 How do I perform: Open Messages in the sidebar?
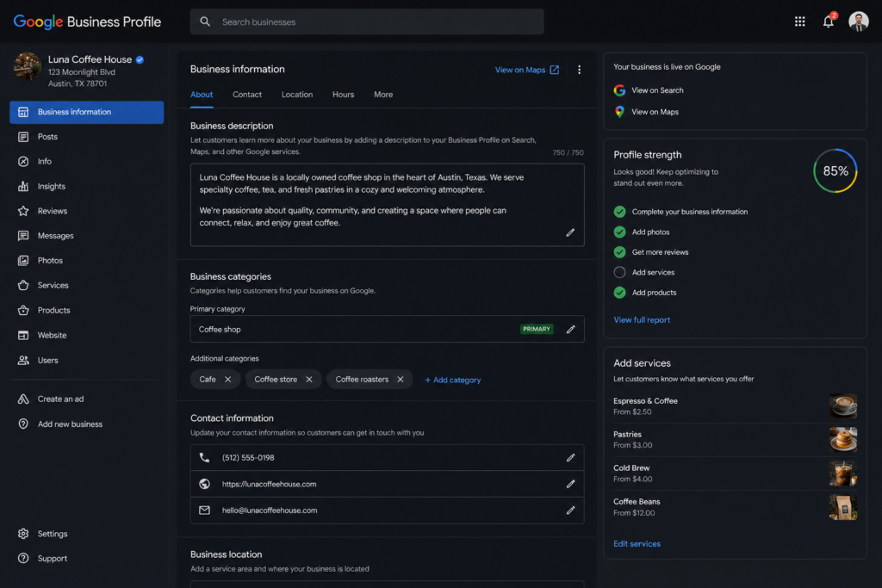click(x=87, y=236)
